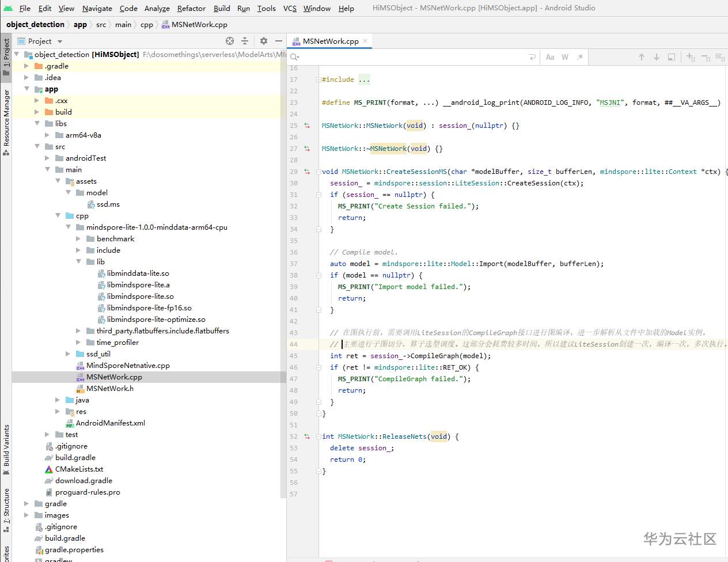The image size is (728, 562).
Task: Toggle Words option in search bar
Action: click(565, 57)
